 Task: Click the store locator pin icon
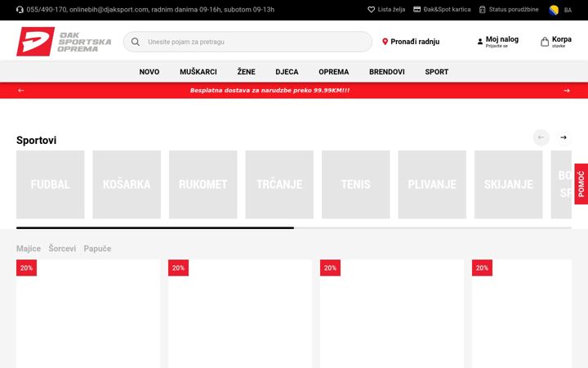[x=385, y=42]
